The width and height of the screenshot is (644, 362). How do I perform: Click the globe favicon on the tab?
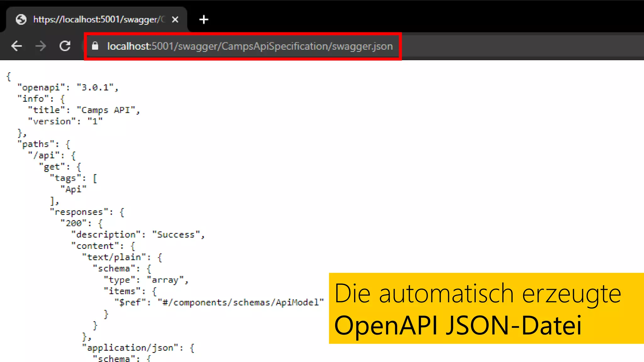point(21,19)
